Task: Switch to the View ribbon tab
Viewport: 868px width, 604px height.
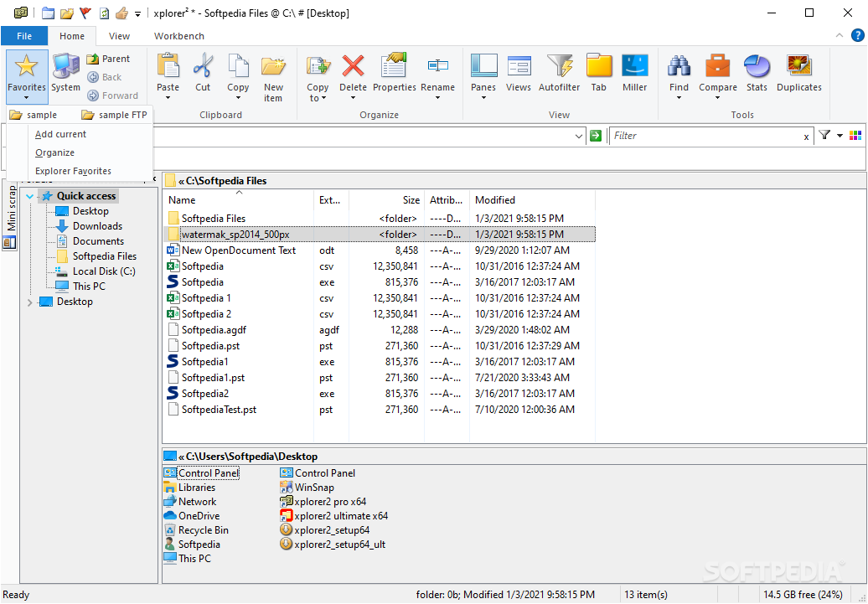Action: coord(119,36)
